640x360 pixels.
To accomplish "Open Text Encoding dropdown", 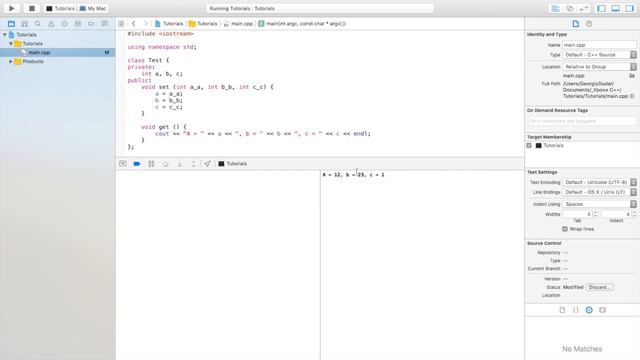I will (x=599, y=182).
